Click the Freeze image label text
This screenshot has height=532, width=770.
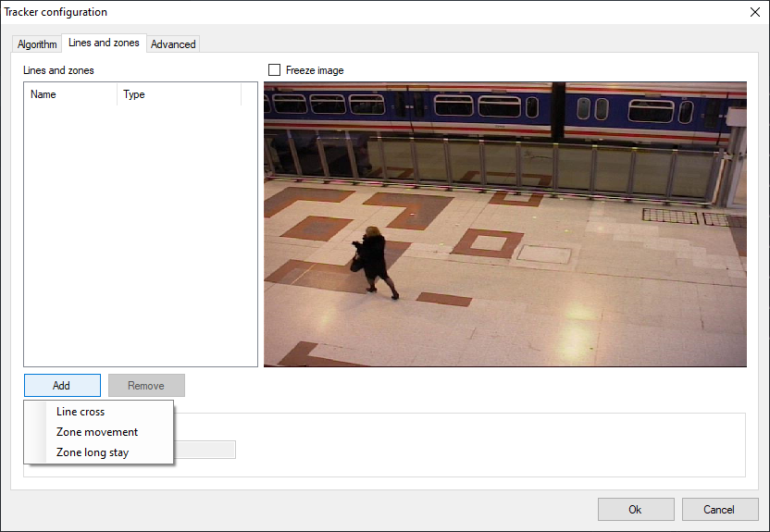point(315,70)
